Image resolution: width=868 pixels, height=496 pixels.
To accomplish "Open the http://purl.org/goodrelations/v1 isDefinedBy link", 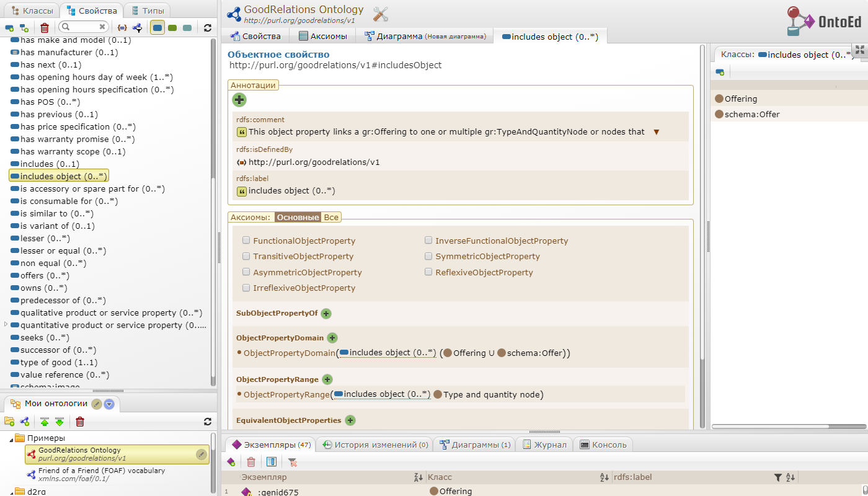I will coord(314,162).
